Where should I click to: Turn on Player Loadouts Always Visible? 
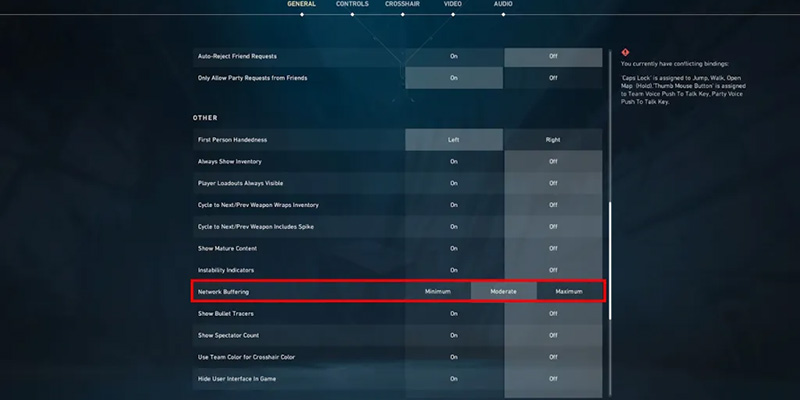[x=454, y=183]
